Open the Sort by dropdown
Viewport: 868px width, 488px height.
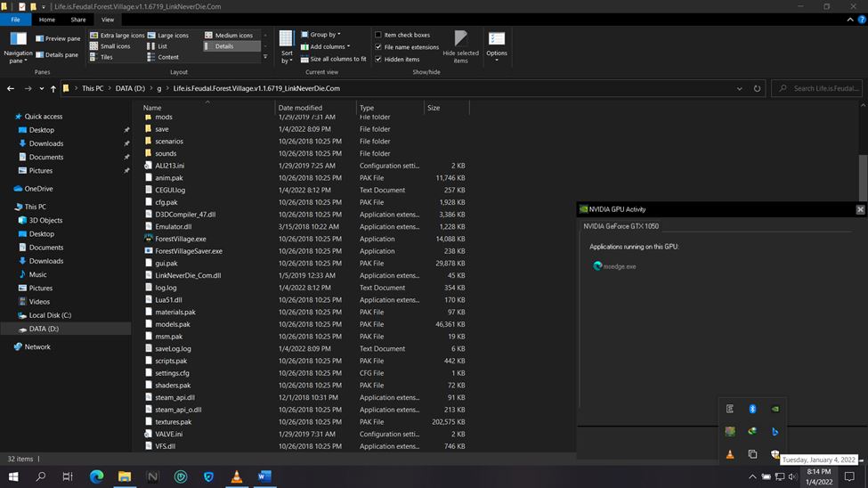point(286,47)
